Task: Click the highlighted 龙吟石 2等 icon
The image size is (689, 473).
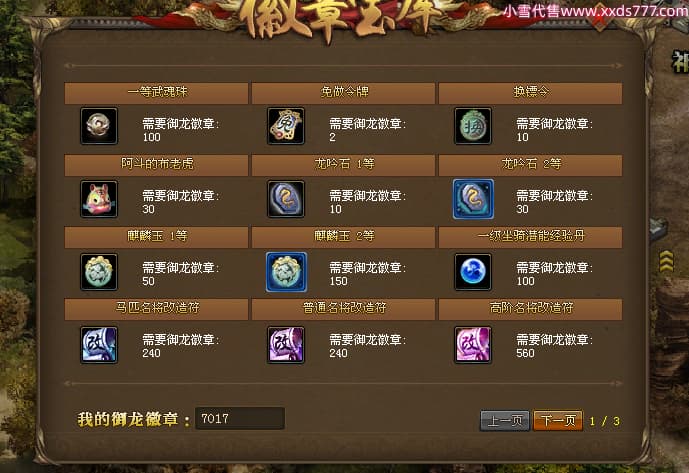Action: 473,199
